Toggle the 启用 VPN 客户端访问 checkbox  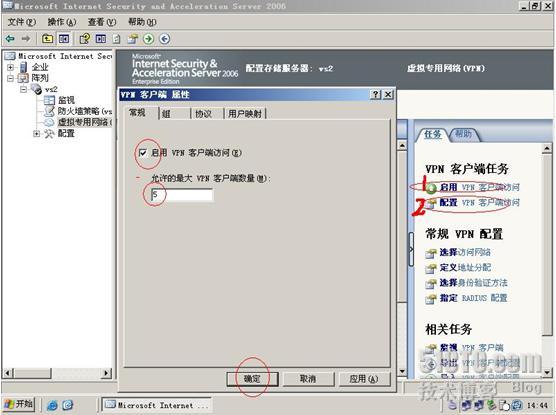point(143,153)
